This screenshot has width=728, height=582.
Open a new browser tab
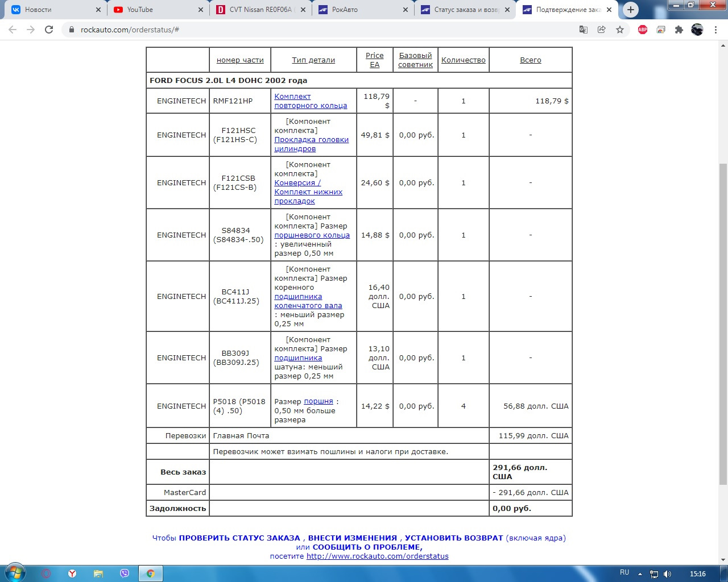pos(630,10)
